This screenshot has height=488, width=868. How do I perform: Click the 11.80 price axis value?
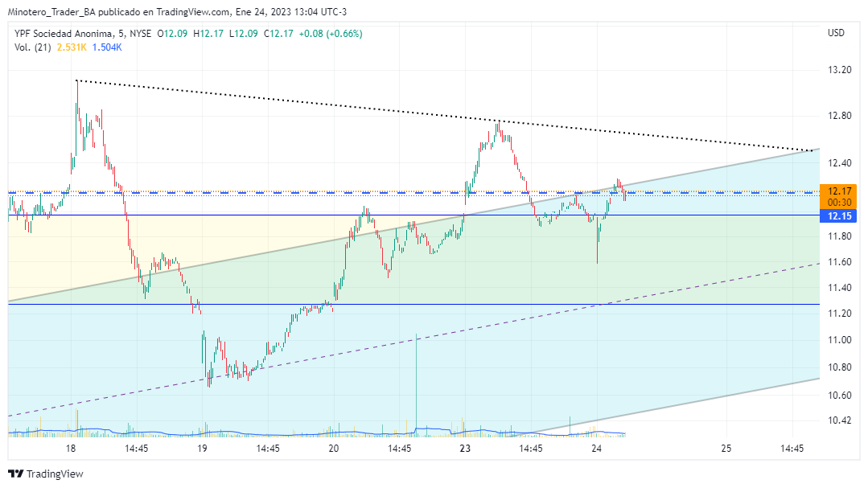839,236
